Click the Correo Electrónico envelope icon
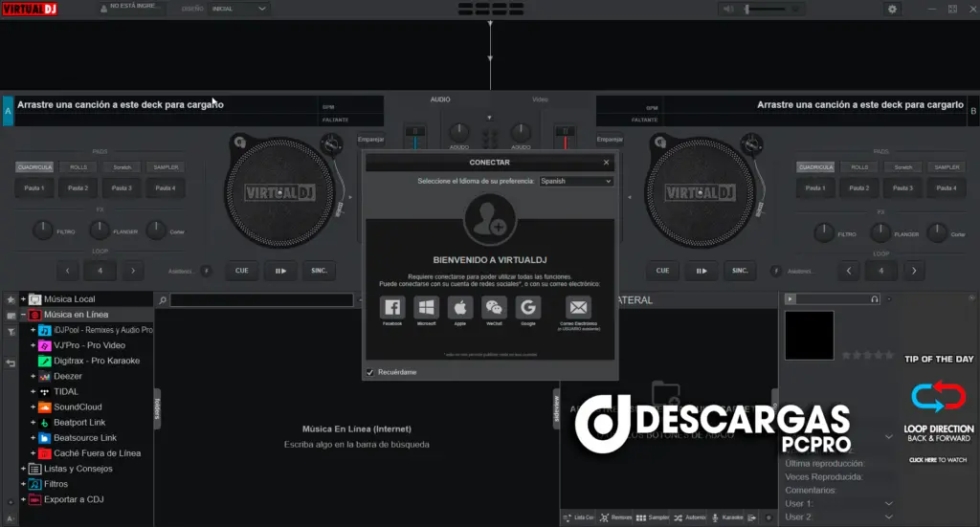The height and width of the screenshot is (527, 980). pos(578,308)
